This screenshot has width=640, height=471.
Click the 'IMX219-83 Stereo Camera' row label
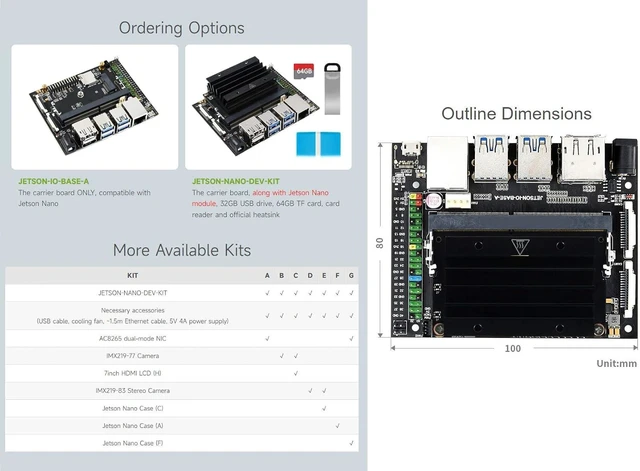133,391
